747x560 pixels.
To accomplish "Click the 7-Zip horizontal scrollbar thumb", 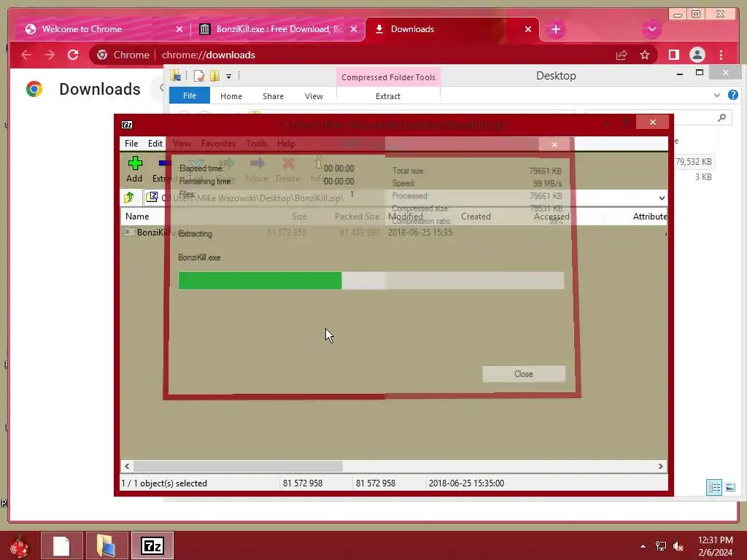I will pyautogui.click(x=239, y=466).
